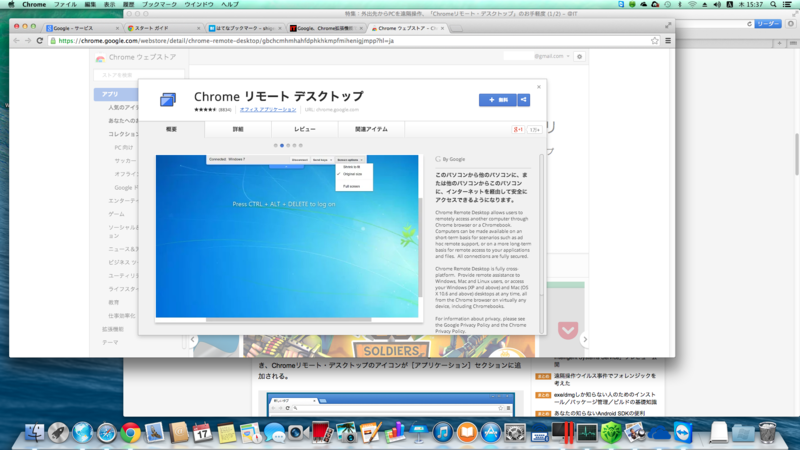
Task: Open iTunes from the Dock
Action: point(443,433)
